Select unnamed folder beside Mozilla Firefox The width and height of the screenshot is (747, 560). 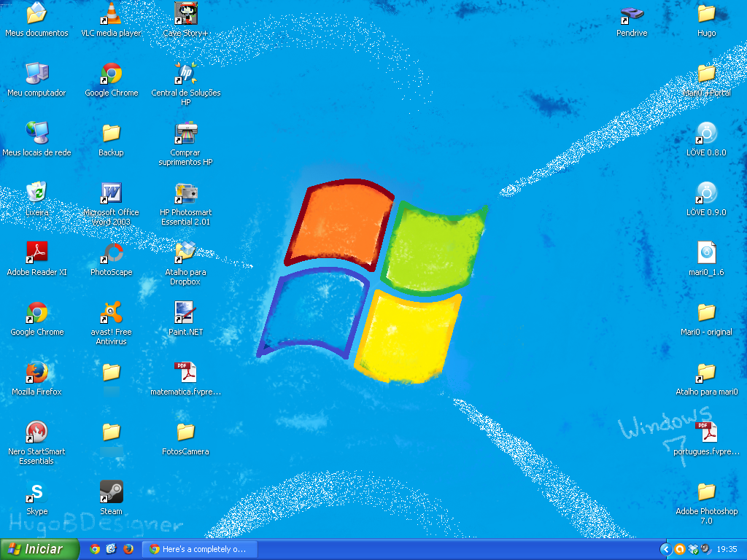tap(111, 373)
